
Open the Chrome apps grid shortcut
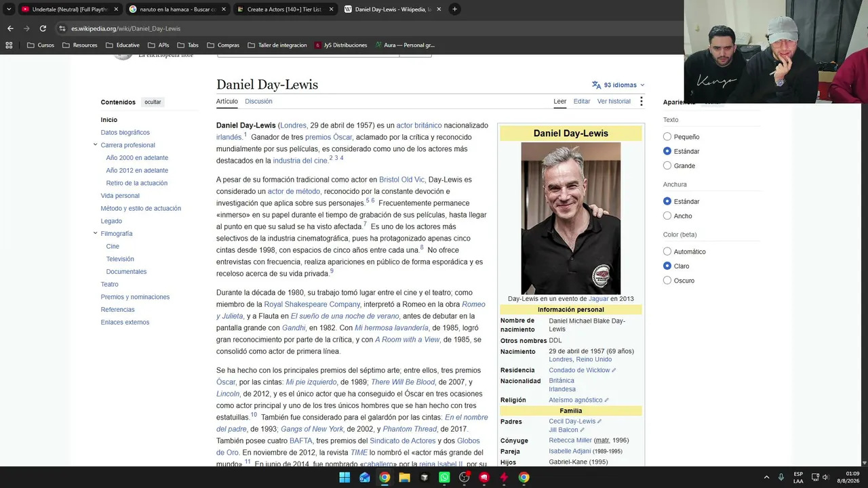point(9,45)
